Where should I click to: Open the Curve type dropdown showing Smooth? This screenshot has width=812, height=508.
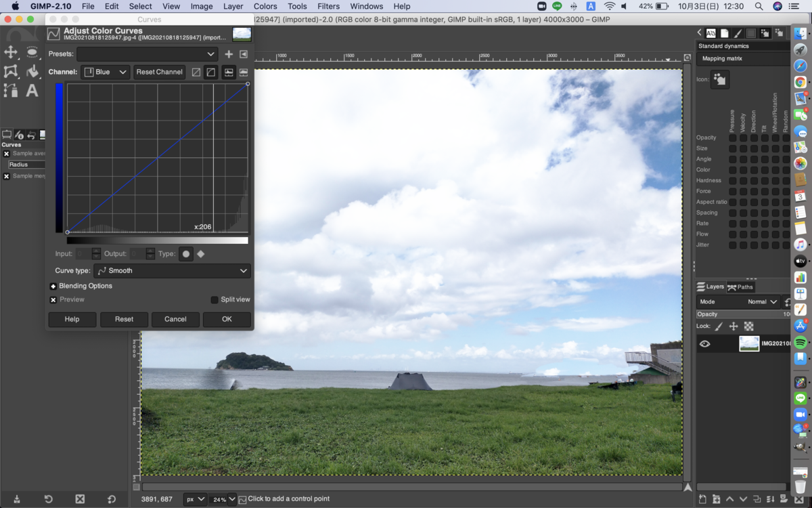pos(172,271)
